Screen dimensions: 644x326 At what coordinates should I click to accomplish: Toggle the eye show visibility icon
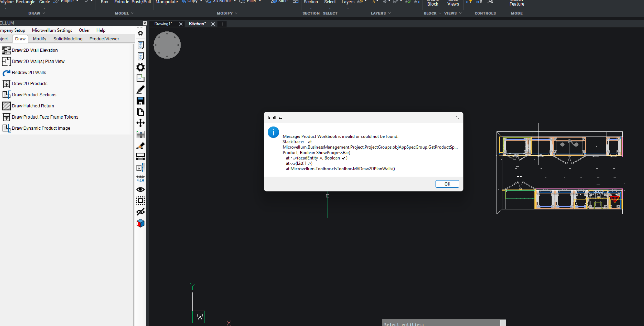pos(140,189)
